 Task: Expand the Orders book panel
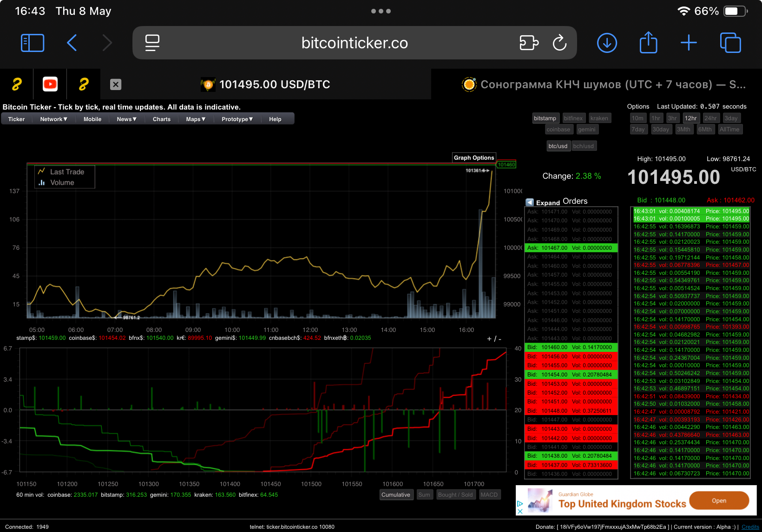(543, 202)
